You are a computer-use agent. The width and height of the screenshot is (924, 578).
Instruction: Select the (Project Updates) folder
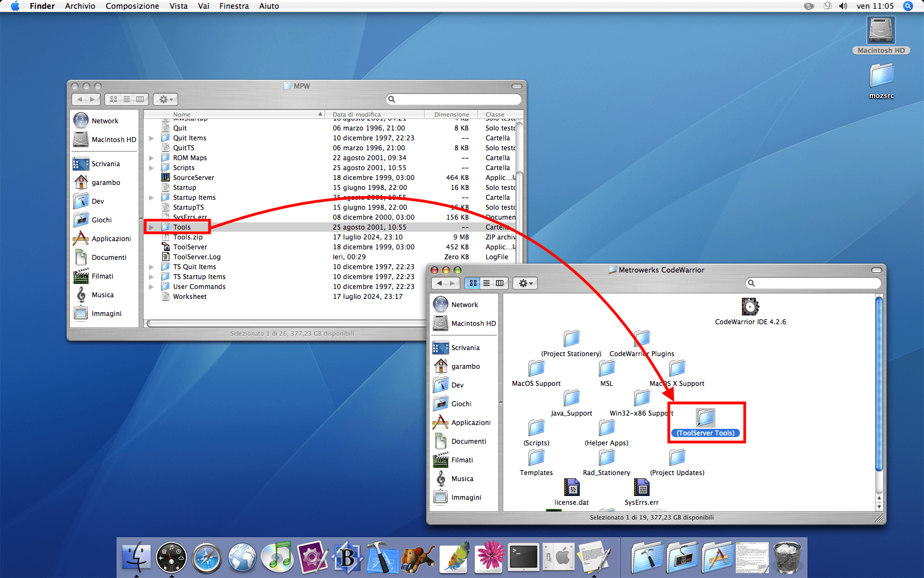pyautogui.click(x=677, y=457)
